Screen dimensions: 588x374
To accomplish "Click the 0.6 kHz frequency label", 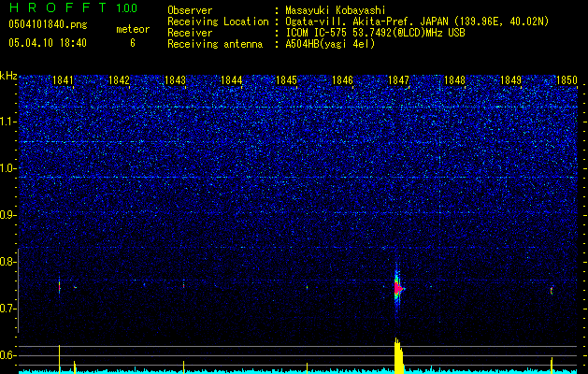I will click(7, 355).
